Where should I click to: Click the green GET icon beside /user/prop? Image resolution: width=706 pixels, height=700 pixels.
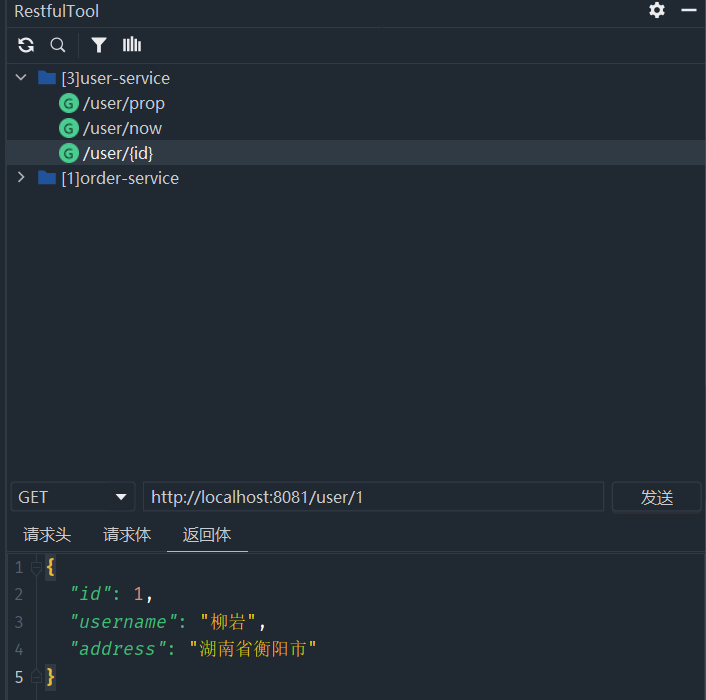click(x=69, y=103)
